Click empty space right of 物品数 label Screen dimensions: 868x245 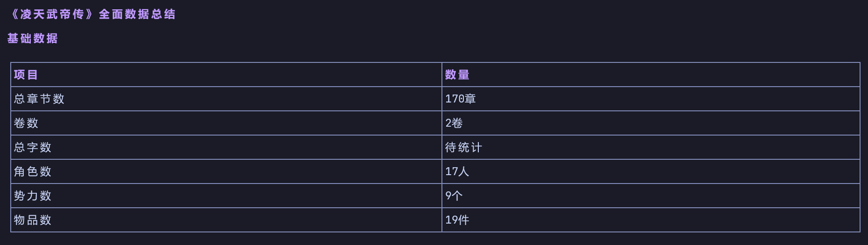click(245, 220)
